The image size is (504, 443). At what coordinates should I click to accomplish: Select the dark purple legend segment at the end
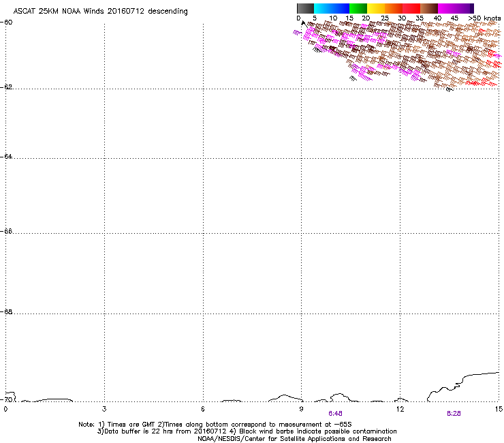[x=472, y=8]
